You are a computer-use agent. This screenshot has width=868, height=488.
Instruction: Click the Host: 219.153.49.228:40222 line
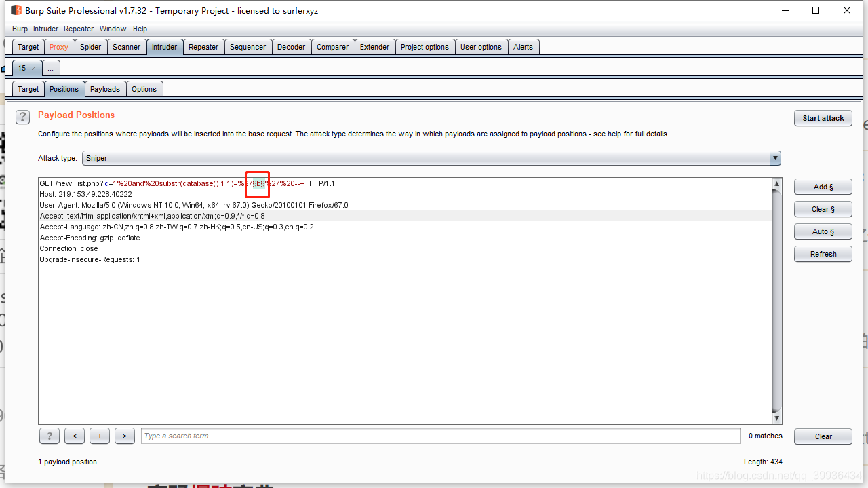click(85, 194)
